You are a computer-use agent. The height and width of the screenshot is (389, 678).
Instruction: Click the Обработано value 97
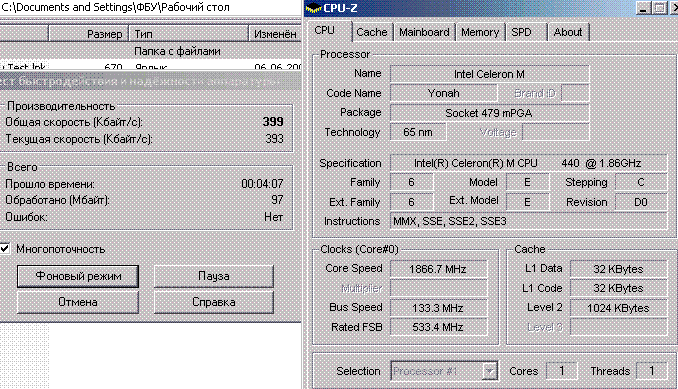277,200
